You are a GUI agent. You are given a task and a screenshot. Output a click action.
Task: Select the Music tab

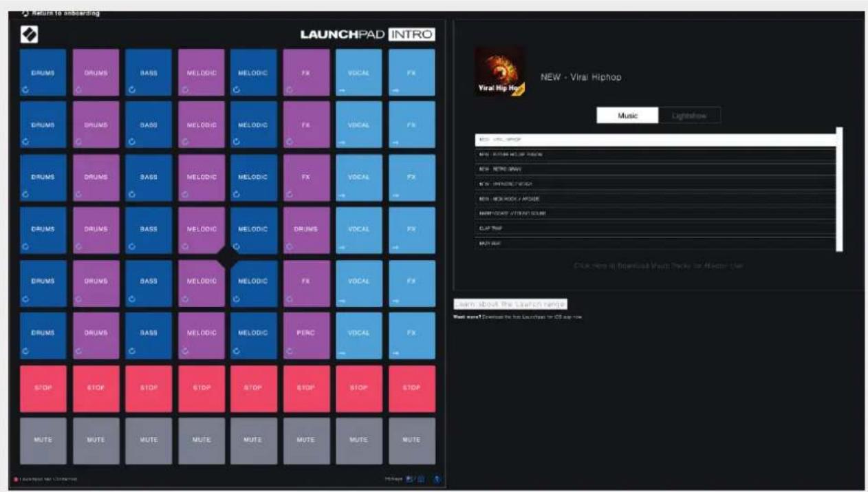click(x=628, y=115)
